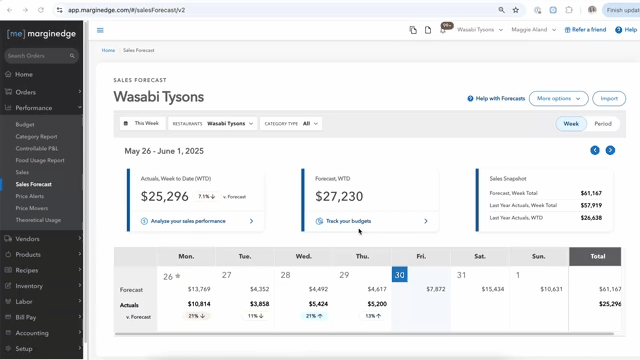Screen dimensions: 640x360
Task: Click the forecast table horizontal scrollbar
Action: click(364, 334)
